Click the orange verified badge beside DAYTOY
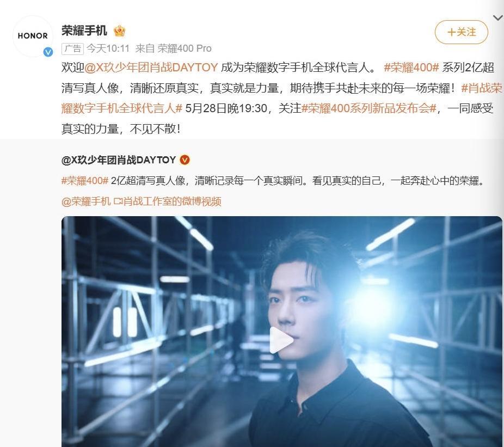Image resolution: width=504 pixels, height=447 pixels. [x=185, y=160]
